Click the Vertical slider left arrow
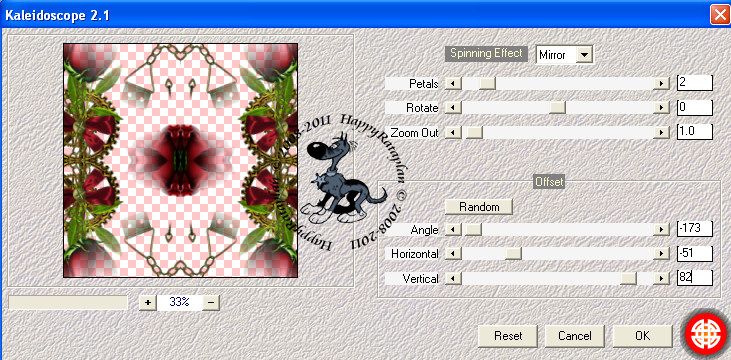This screenshot has height=360, width=731. 453,278
